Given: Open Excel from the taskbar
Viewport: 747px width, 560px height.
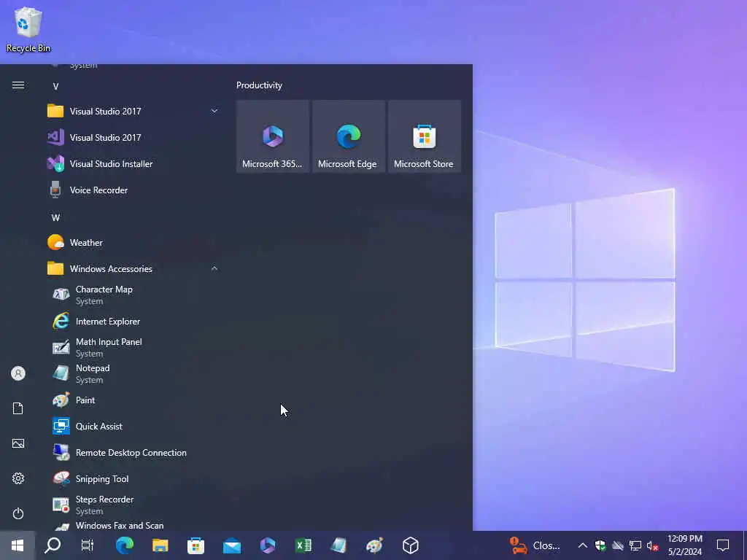Looking at the screenshot, I should point(303,545).
